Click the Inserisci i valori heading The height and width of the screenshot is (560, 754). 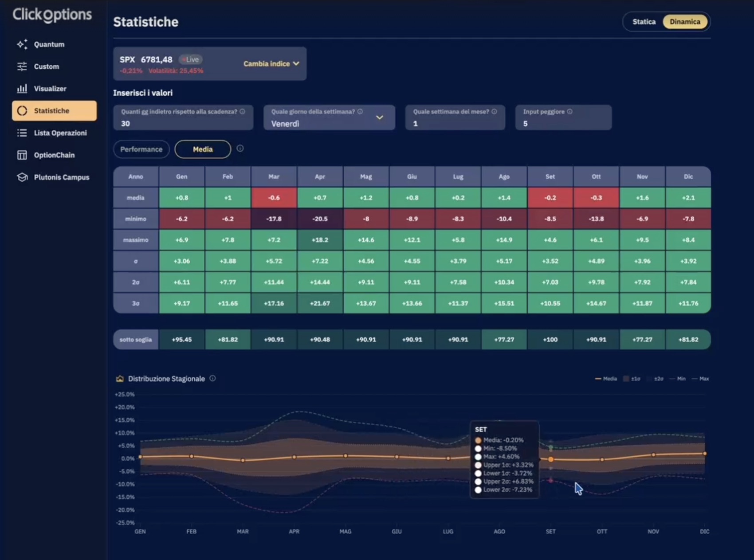[143, 93]
